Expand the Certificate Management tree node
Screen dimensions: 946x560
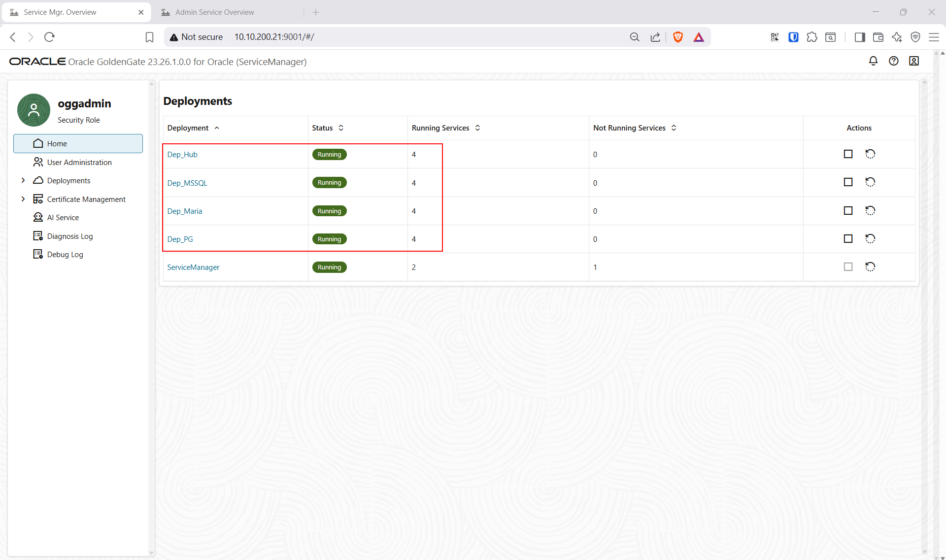[23, 199]
